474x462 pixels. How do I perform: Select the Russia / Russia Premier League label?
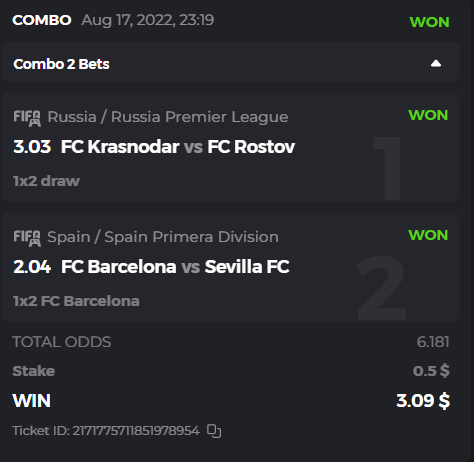click(x=168, y=117)
